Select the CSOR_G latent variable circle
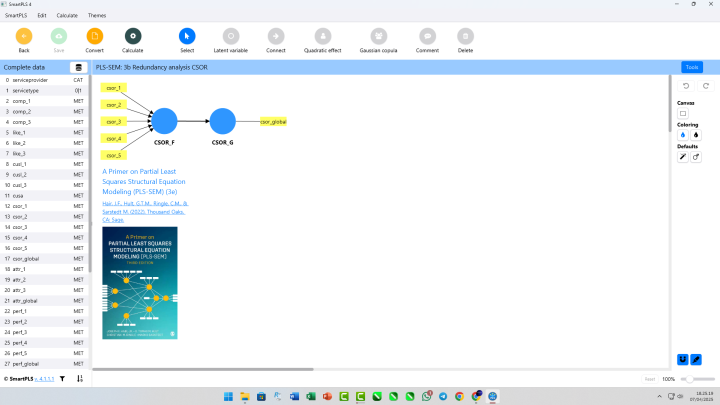Viewport: 720px width, 405px height. point(223,121)
